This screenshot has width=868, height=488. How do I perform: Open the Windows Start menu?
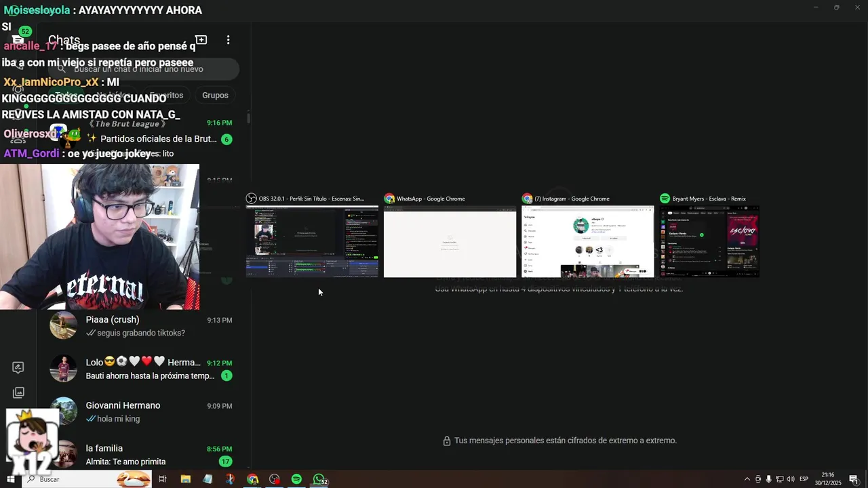11,479
